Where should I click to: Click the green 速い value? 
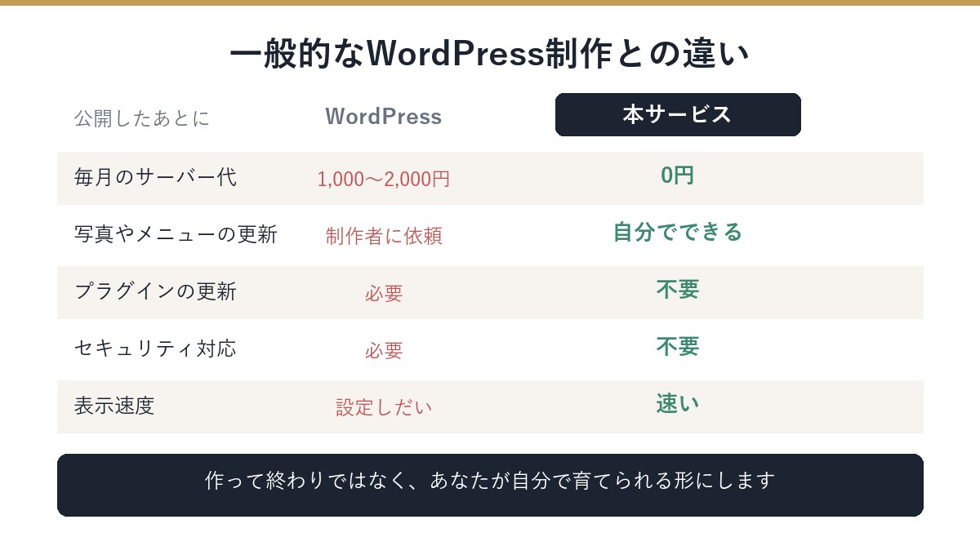click(x=678, y=404)
